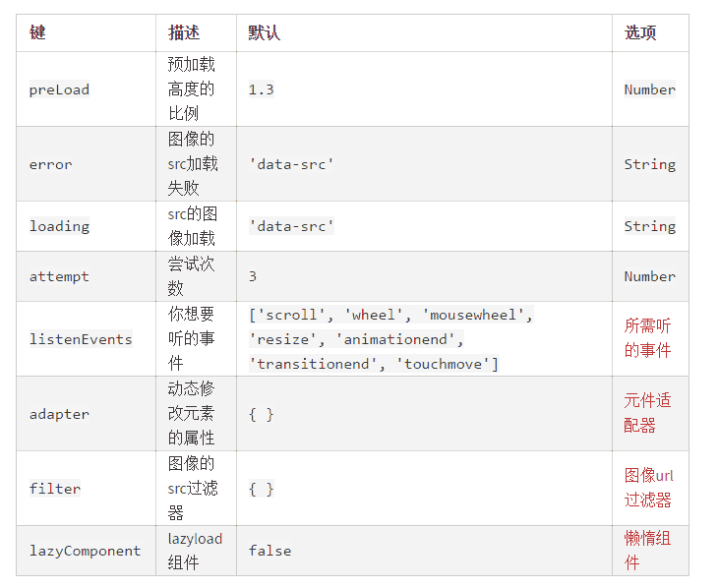Select the 默认 column header
Image resolution: width=719 pixels, height=588 pixels.
click(x=264, y=32)
